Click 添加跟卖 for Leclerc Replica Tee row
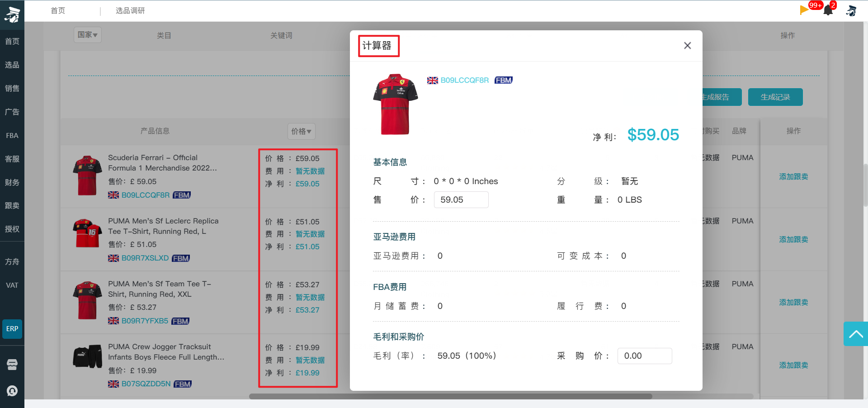 (x=793, y=239)
